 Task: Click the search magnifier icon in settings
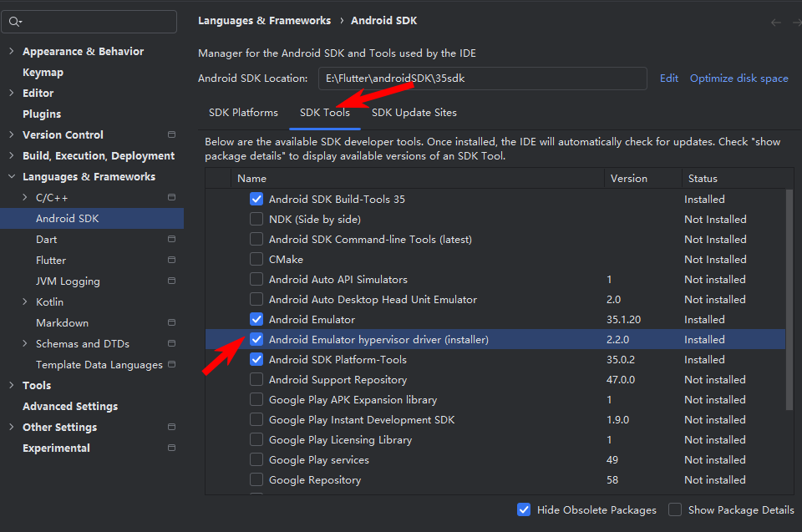pos(15,22)
